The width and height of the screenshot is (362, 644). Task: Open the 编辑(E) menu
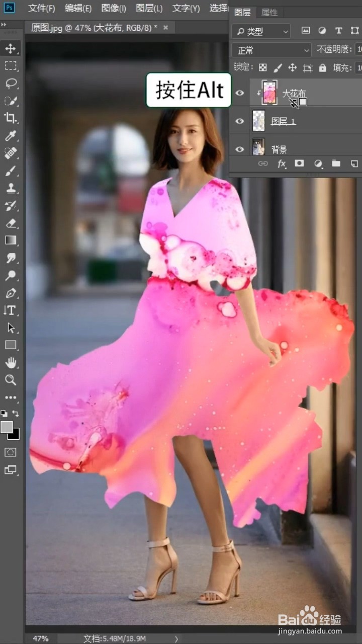78,9
